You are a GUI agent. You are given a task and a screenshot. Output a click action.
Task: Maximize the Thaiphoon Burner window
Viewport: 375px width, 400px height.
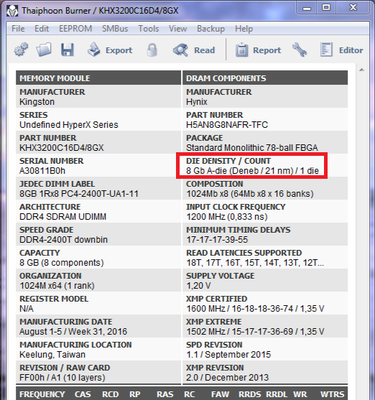[326, 7]
